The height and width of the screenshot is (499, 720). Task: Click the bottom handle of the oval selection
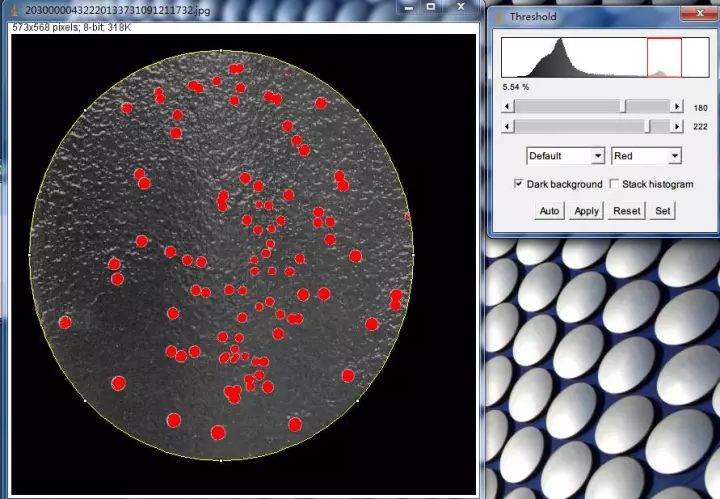pos(221,460)
